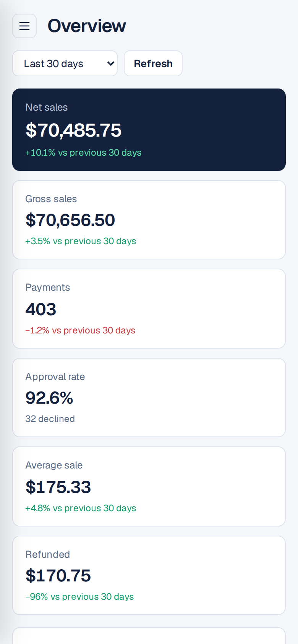Click the +4.8% vs previous 30 days text

click(81, 508)
